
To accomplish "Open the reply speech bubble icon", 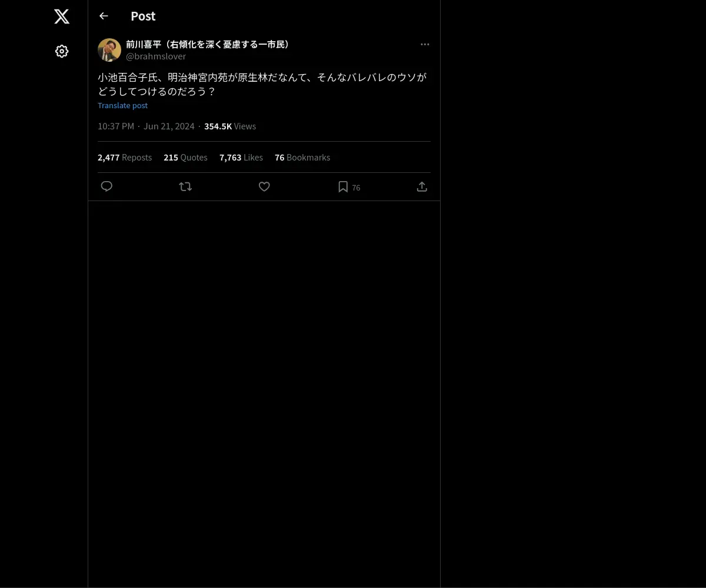I will coord(106,186).
